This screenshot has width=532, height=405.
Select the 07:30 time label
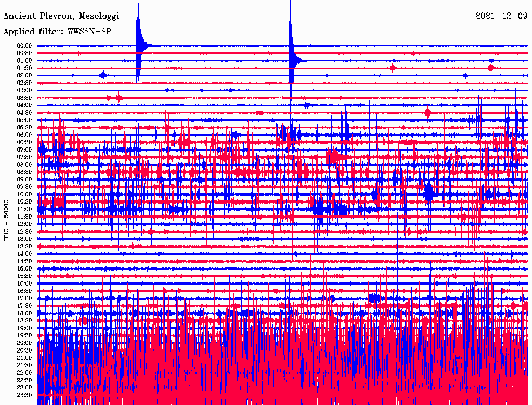[x=24, y=157]
